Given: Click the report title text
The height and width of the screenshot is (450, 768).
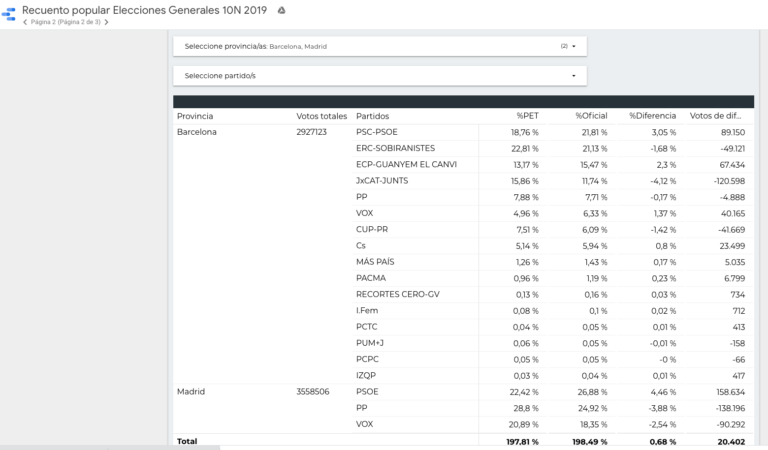Looking at the screenshot, I should [145, 9].
